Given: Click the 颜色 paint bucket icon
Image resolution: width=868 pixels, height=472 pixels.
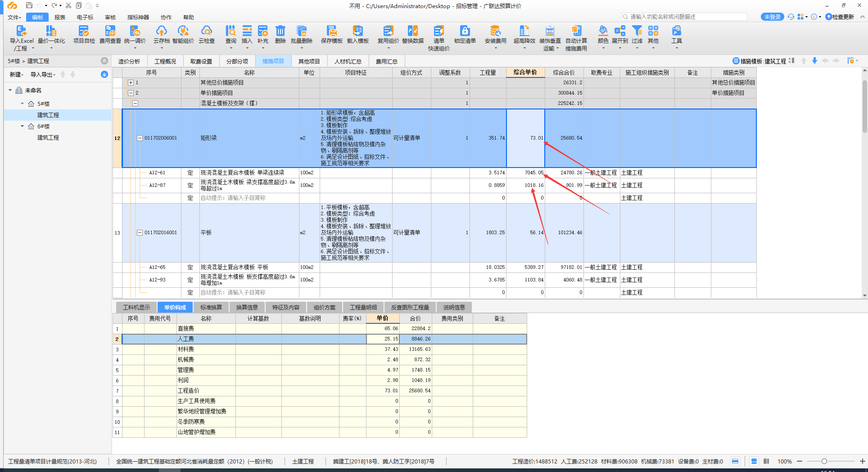Looking at the screenshot, I should tap(603, 31).
